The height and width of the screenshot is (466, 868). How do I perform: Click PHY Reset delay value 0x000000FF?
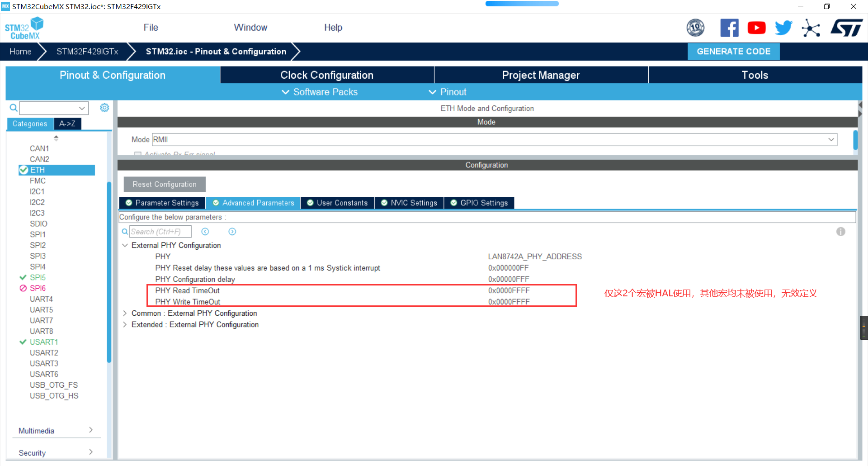(508, 268)
